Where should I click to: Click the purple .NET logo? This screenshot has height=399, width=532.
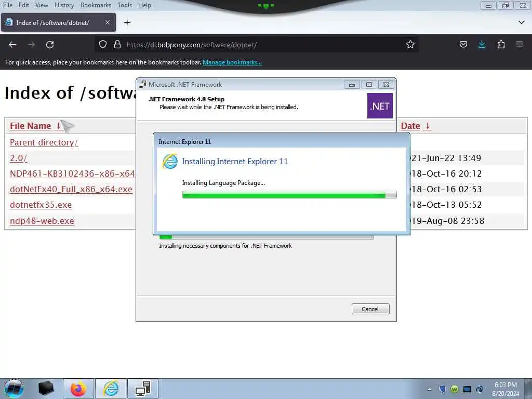tap(380, 106)
